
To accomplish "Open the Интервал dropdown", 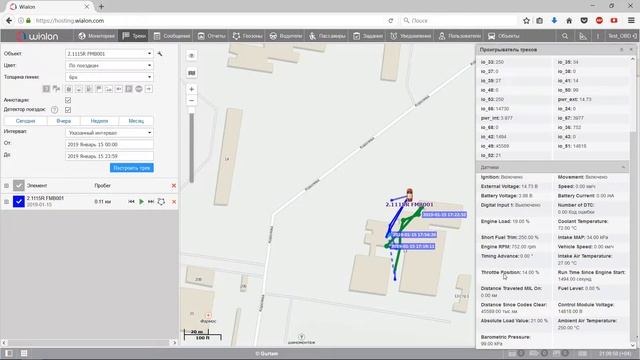I will click(109, 133).
